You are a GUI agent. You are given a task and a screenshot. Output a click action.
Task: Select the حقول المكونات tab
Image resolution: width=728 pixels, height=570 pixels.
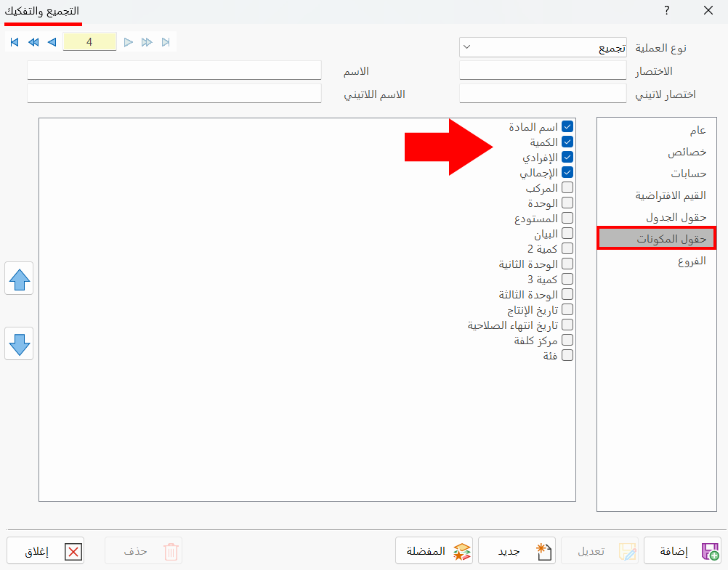(657, 239)
